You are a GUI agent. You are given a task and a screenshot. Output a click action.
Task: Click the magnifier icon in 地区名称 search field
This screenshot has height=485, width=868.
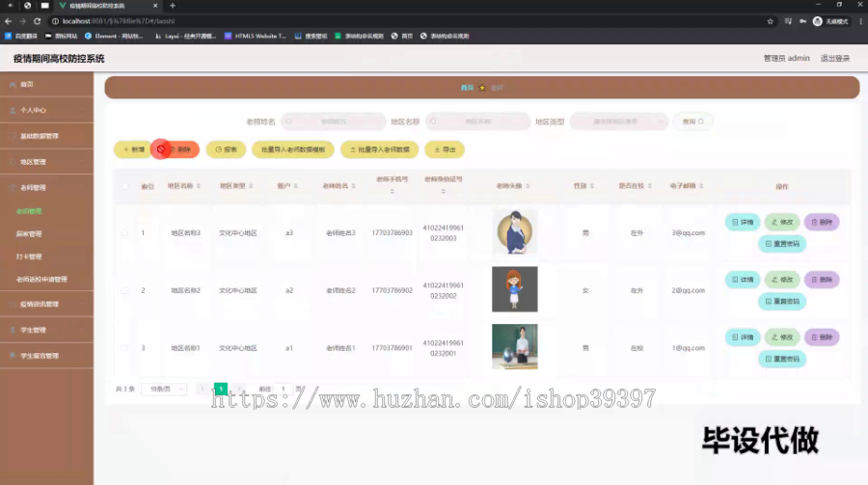[433, 121]
